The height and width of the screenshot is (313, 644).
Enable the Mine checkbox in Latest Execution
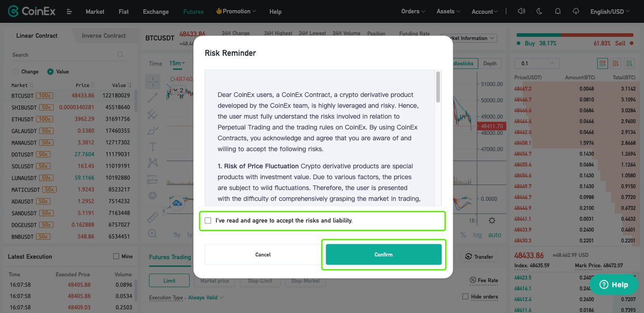(x=116, y=256)
